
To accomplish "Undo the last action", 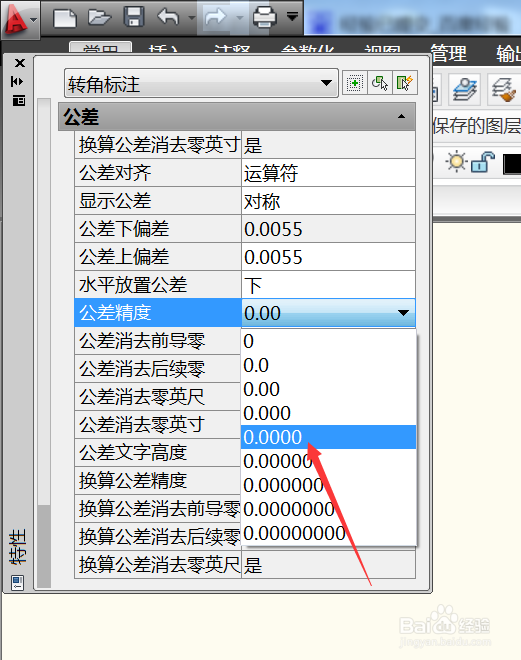I will point(168,17).
